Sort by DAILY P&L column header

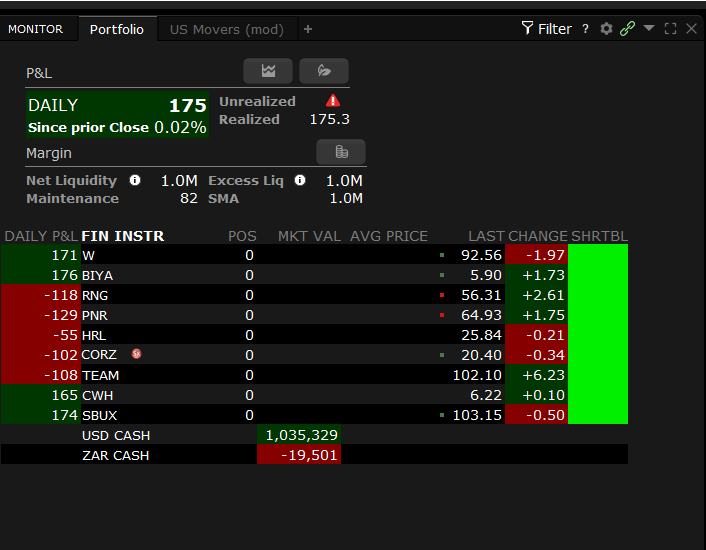click(x=41, y=236)
